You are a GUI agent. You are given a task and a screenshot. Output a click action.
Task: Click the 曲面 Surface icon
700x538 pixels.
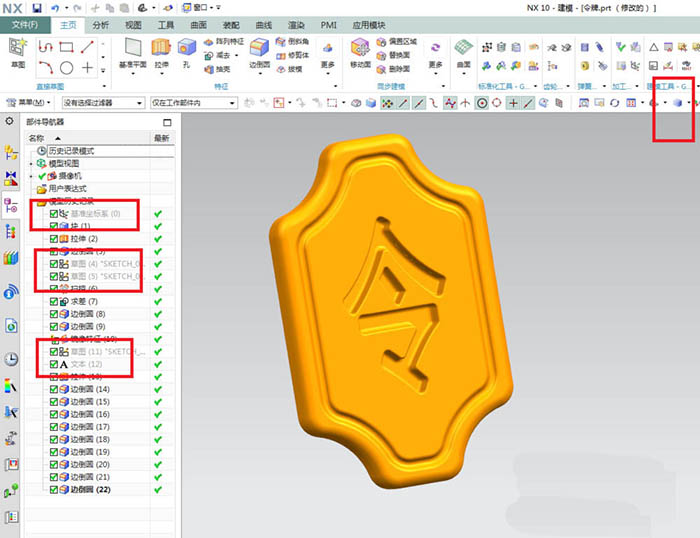coord(463,47)
